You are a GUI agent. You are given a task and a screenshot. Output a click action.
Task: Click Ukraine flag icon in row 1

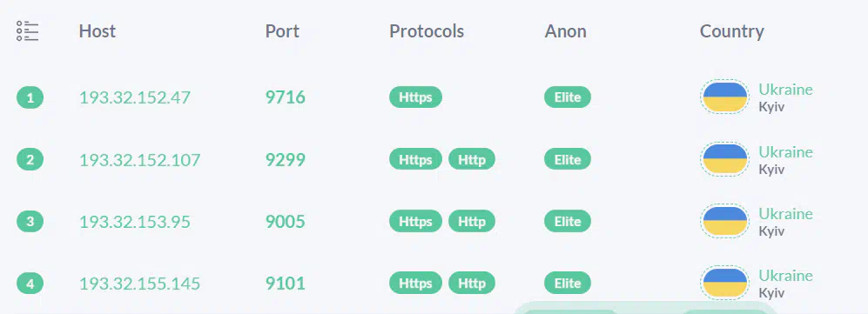[724, 97]
